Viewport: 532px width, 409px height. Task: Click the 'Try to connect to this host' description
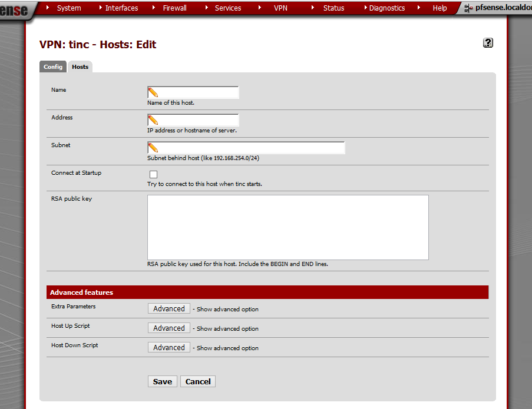pyautogui.click(x=204, y=184)
